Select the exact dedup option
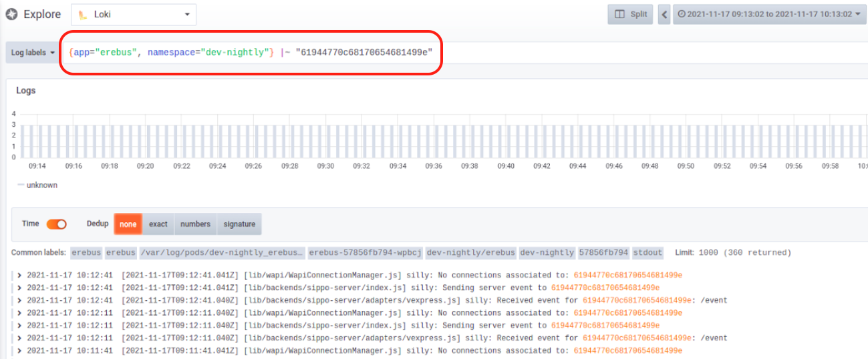This screenshot has height=359, width=868. (158, 224)
